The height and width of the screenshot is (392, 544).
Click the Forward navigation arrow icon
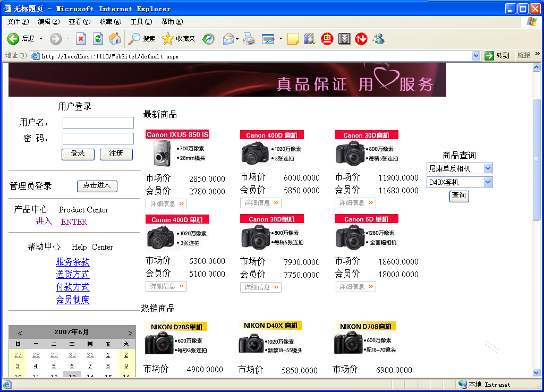55,39
